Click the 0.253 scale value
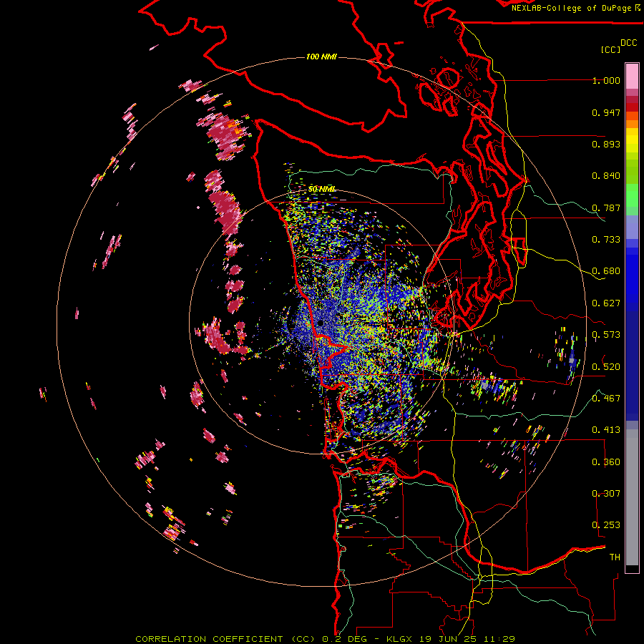This screenshot has width=644, height=644. pos(606,525)
